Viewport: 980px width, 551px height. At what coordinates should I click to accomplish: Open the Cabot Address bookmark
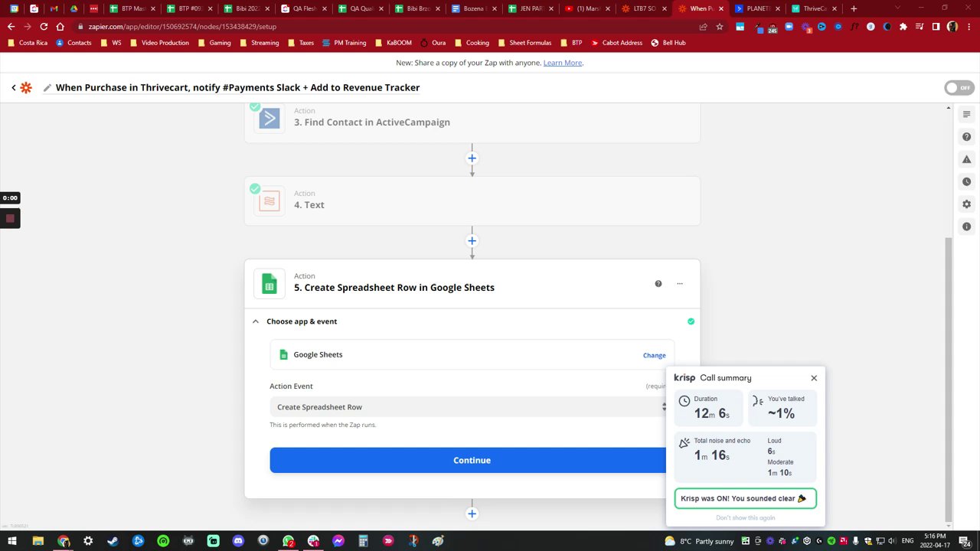pos(616,43)
